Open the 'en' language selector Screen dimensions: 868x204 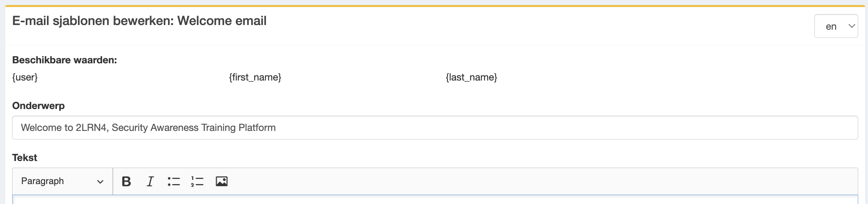tap(836, 26)
